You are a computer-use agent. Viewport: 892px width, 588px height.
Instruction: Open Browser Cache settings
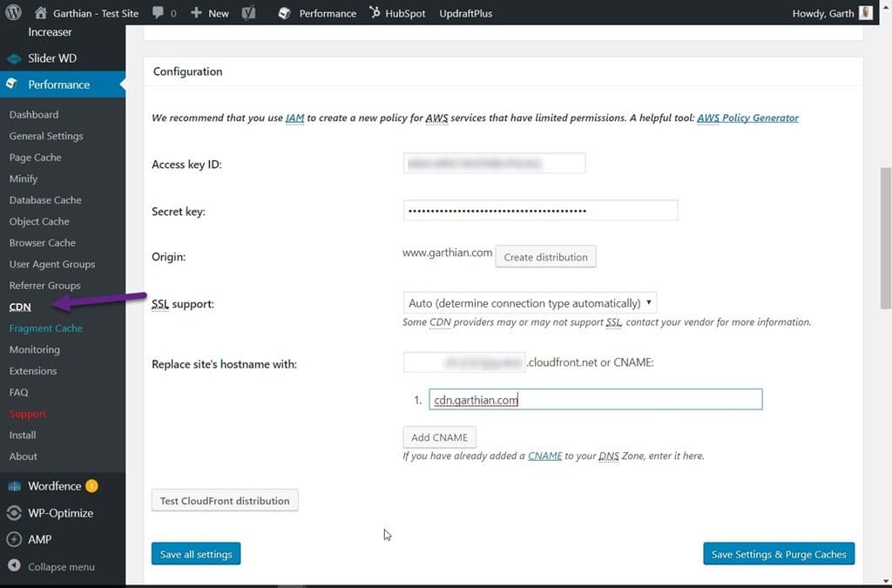click(42, 243)
